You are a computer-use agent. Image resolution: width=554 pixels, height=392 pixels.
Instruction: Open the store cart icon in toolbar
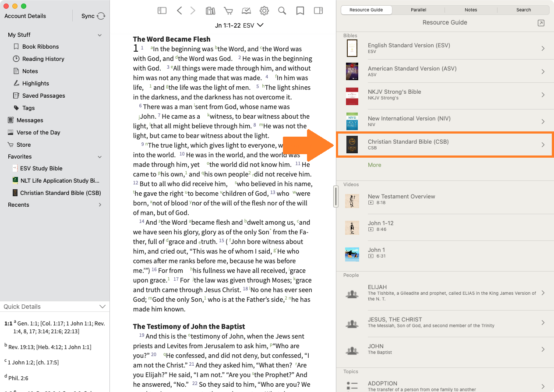228,11
